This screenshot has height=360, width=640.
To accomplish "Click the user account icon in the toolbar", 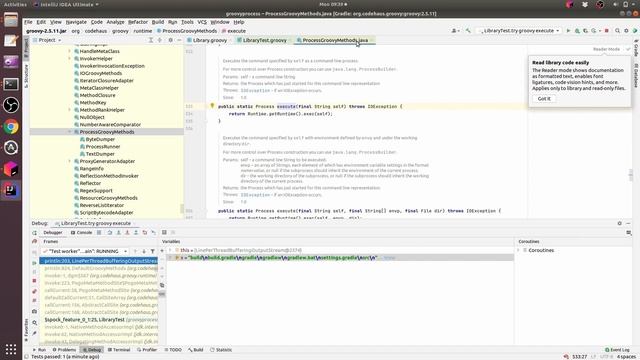I will tap(455, 31).
